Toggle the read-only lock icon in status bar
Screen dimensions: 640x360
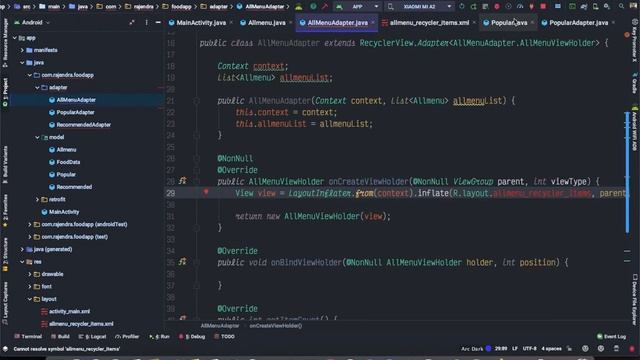point(570,349)
